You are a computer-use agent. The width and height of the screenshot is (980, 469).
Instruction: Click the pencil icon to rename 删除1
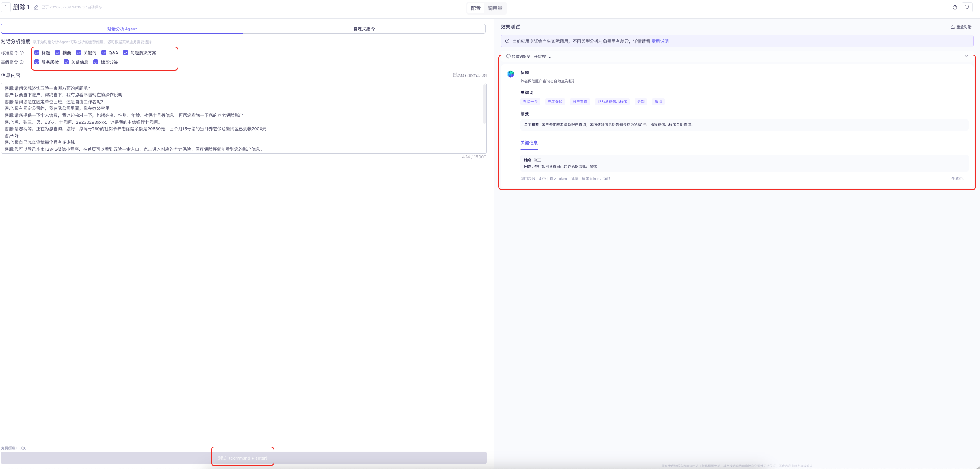[36, 7]
